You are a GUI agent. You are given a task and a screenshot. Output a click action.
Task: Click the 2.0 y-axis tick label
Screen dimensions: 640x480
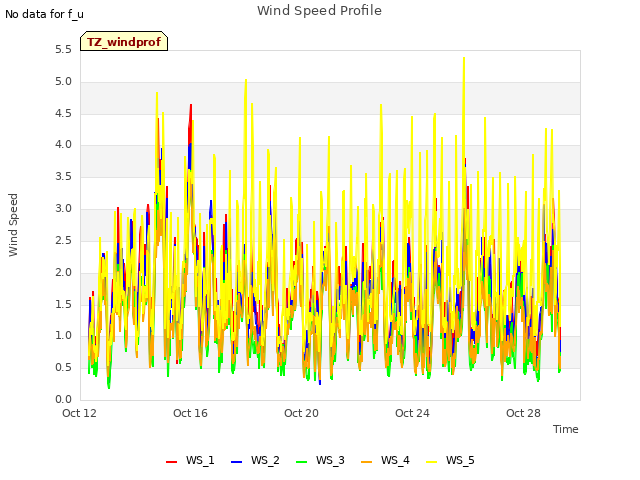[63, 272]
